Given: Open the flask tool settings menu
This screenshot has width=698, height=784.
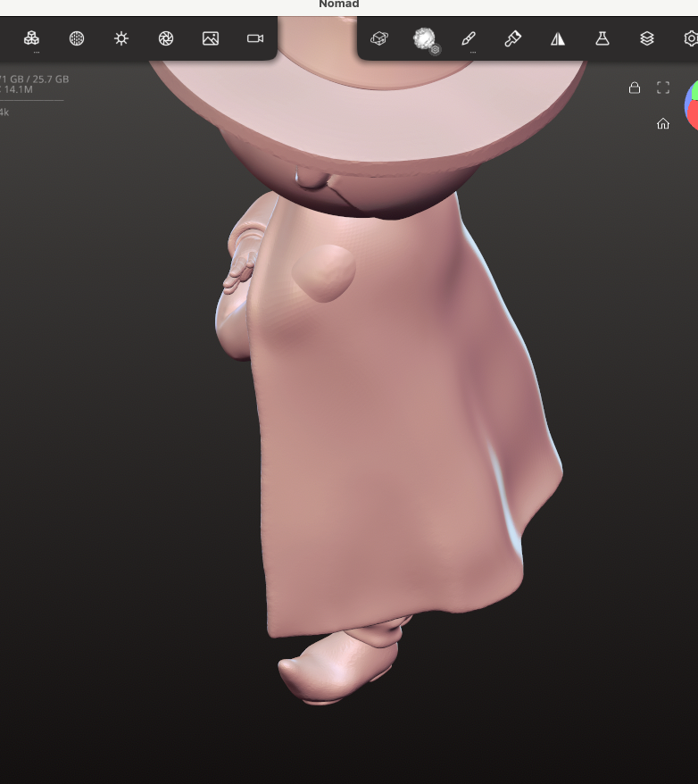Looking at the screenshot, I should pos(602,38).
